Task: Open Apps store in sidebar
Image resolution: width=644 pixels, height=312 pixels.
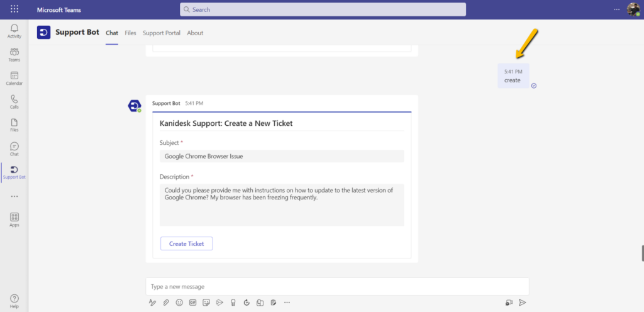Action: click(14, 220)
